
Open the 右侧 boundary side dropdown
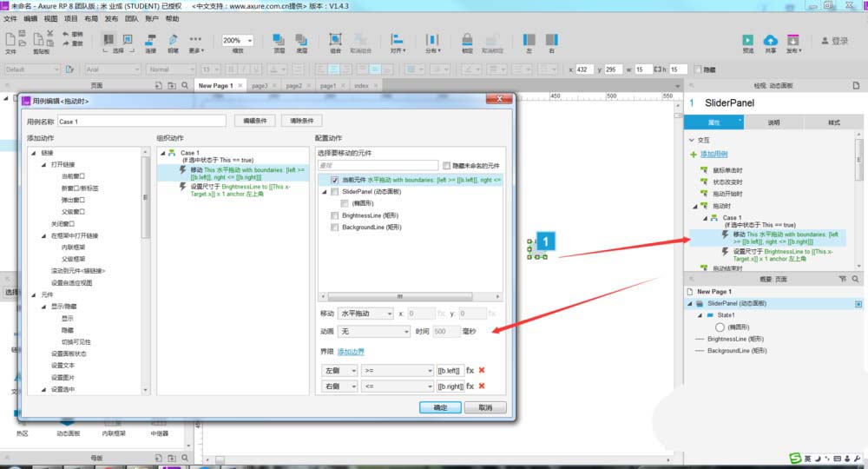tap(340, 386)
